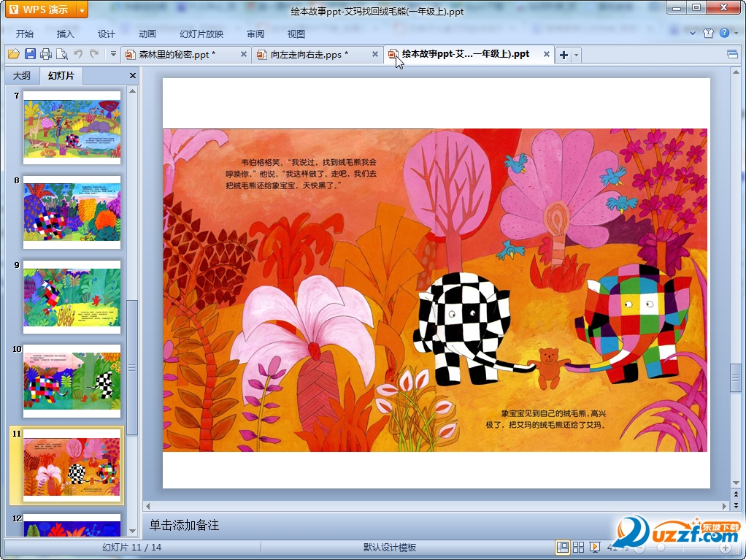The image size is (746, 560).
Task: Undo the last action
Action: (78, 54)
